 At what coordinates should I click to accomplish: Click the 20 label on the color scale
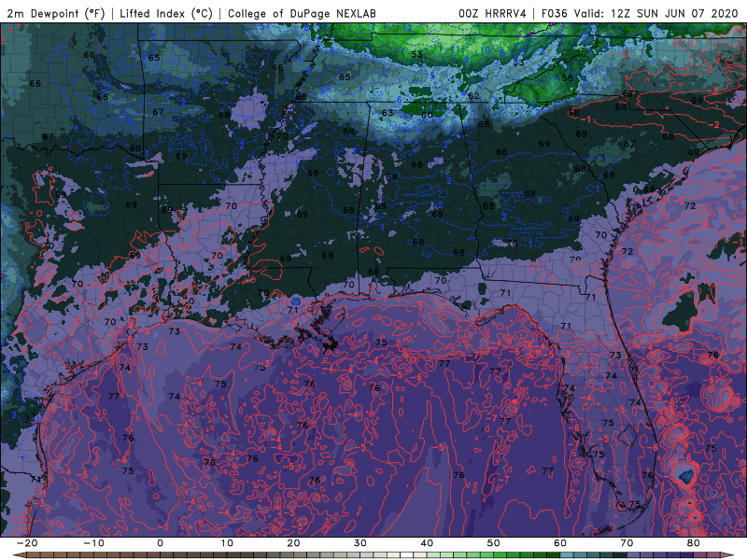pyautogui.click(x=293, y=543)
